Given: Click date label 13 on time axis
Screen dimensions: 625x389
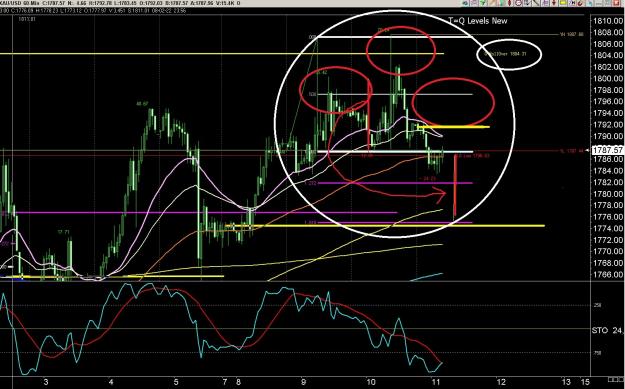Looking at the screenshot, I should [x=566, y=381].
